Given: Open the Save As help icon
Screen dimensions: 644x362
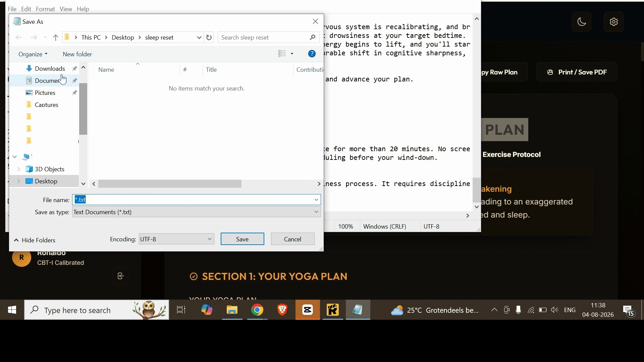Looking at the screenshot, I should [x=312, y=54].
